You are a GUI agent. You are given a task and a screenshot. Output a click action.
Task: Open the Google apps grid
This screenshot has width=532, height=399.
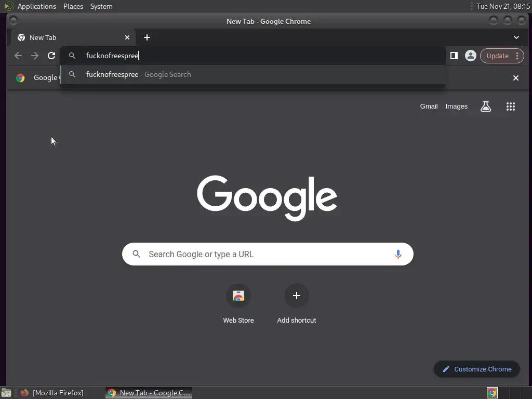tap(511, 107)
